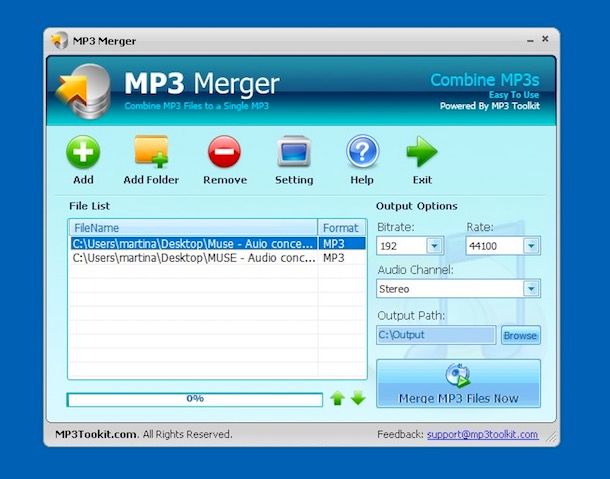
Task: Open the Audio Channel Stereo dropdown
Action: coord(458,289)
